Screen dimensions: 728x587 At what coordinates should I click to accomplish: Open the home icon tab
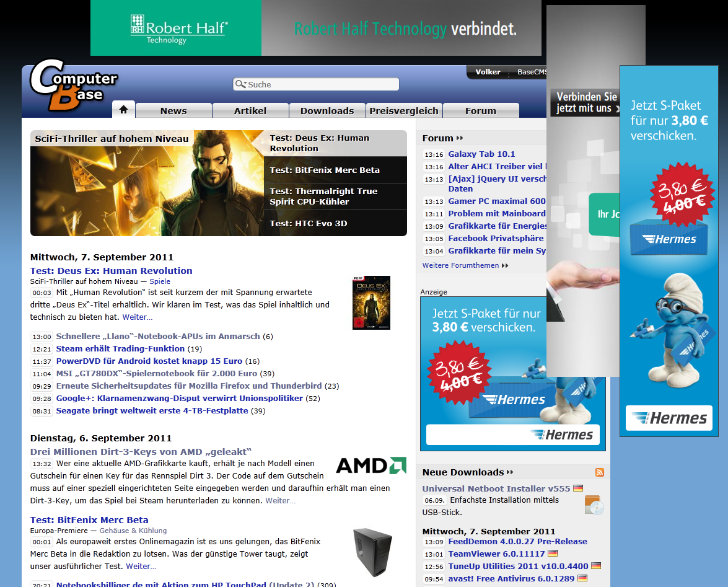point(123,110)
